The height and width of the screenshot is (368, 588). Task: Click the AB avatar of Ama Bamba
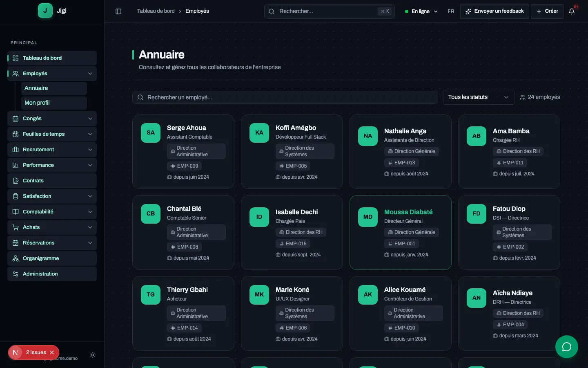[477, 136]
